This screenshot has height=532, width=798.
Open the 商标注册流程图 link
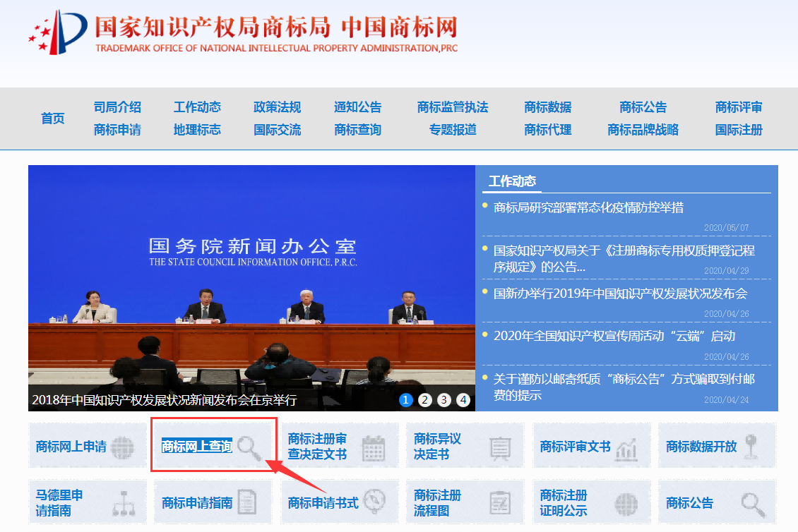pos(438,502)
